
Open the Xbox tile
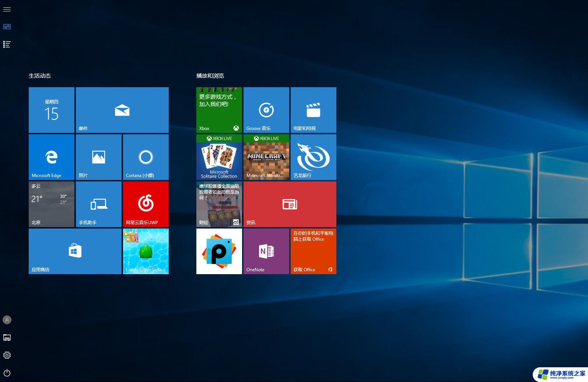click(219, 110)
